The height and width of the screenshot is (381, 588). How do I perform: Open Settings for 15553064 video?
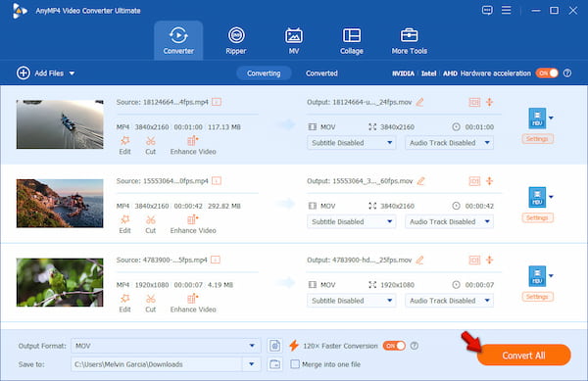coord(537,218)
